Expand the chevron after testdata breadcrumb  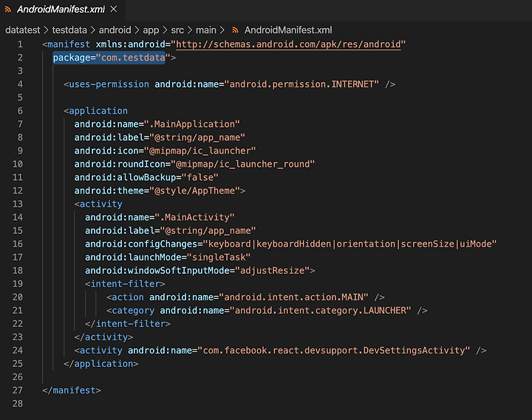tap(93, 30)
